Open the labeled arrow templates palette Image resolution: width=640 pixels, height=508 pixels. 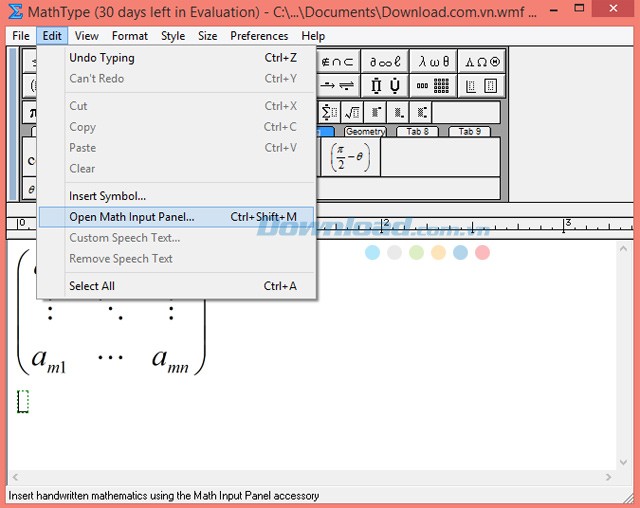(x=337, y=86)
